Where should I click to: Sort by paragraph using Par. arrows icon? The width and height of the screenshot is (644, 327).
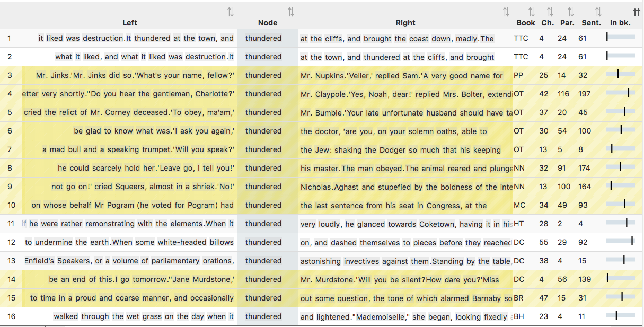click(570, 12)
